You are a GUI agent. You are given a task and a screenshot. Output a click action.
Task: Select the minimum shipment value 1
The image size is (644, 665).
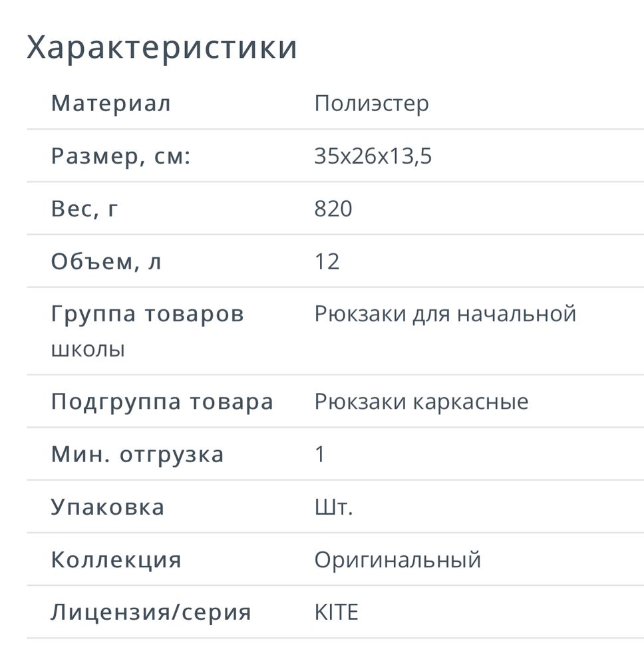coord(320,454)
